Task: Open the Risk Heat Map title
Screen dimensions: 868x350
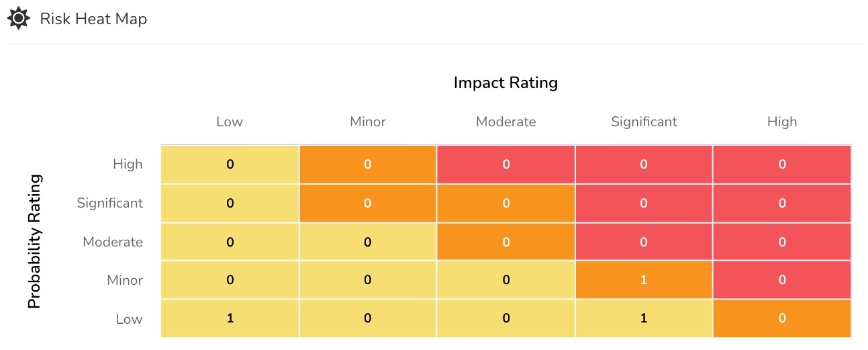Action: [93, 19]
